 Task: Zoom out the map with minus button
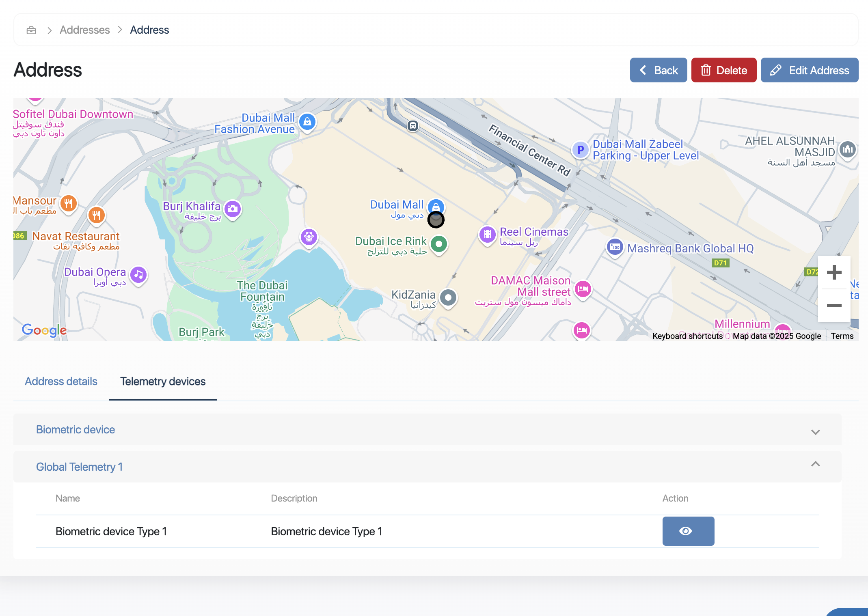834,306
